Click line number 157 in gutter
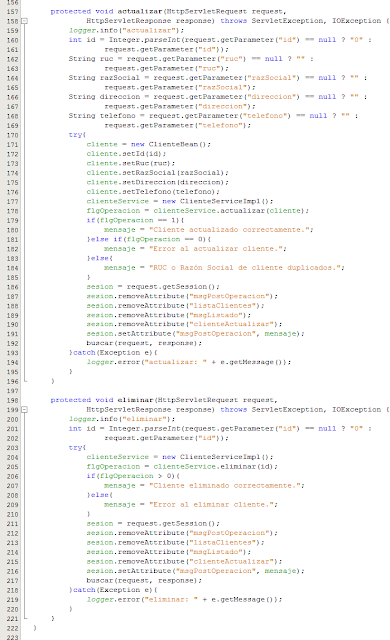Viewport: 390px width, 640px height. 12,11
